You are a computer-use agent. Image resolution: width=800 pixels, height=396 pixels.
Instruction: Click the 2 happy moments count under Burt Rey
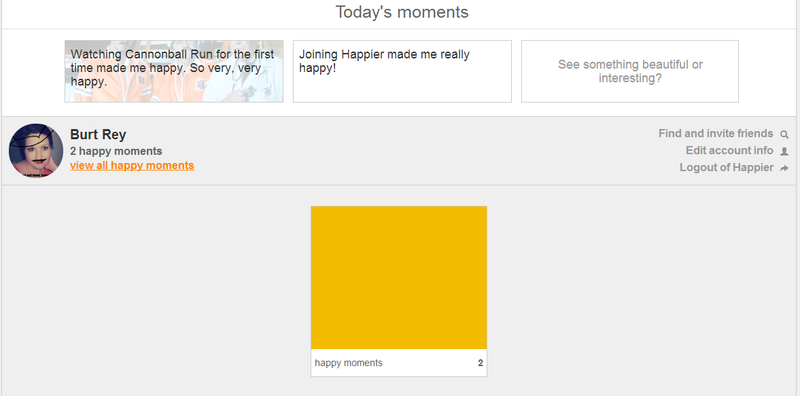tap(116, 151)
